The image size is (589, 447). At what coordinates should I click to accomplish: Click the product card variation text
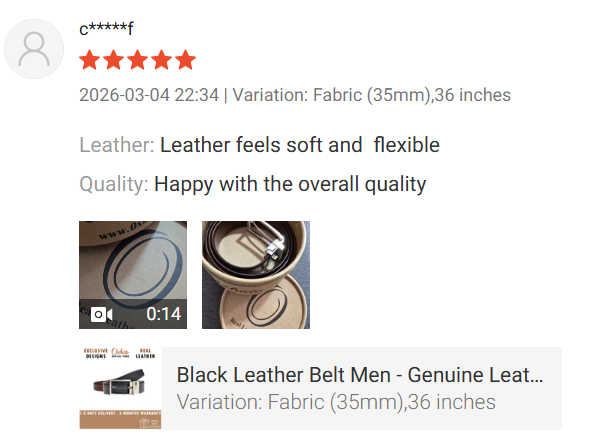click(336, 402)
